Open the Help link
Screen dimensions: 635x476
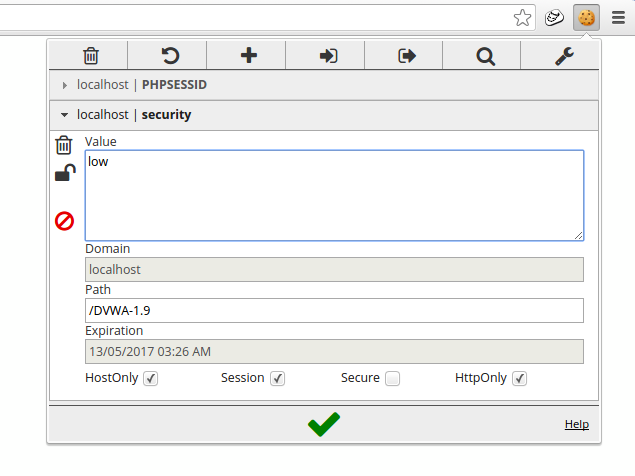pos(576,424)
